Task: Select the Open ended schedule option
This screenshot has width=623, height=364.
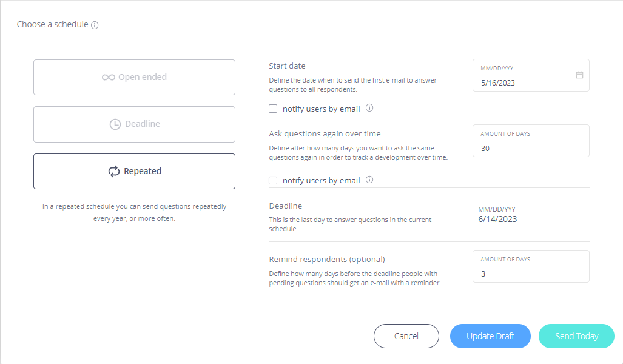Action: coord(134,78)
